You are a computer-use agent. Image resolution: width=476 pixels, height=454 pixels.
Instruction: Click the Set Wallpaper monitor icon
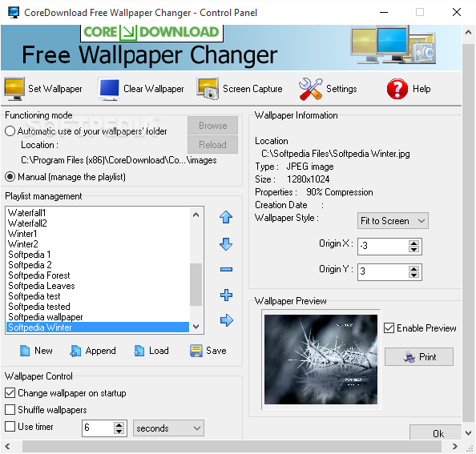point(14,89)
